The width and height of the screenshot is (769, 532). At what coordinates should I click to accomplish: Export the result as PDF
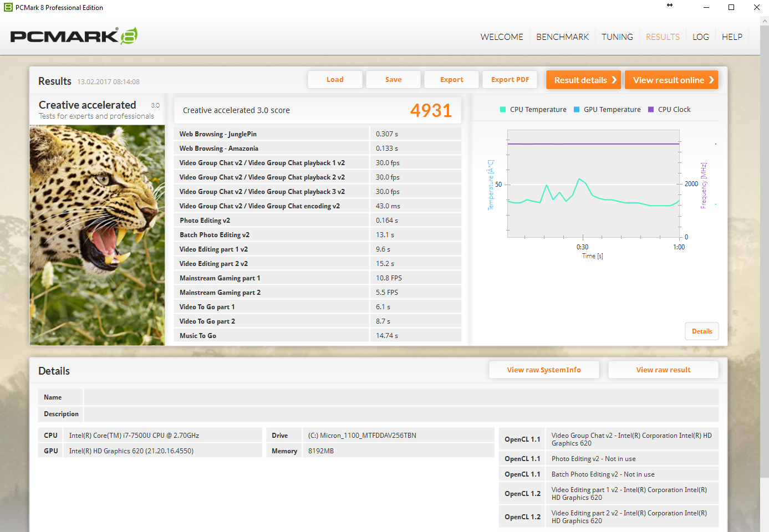click(x=510, y=80)
